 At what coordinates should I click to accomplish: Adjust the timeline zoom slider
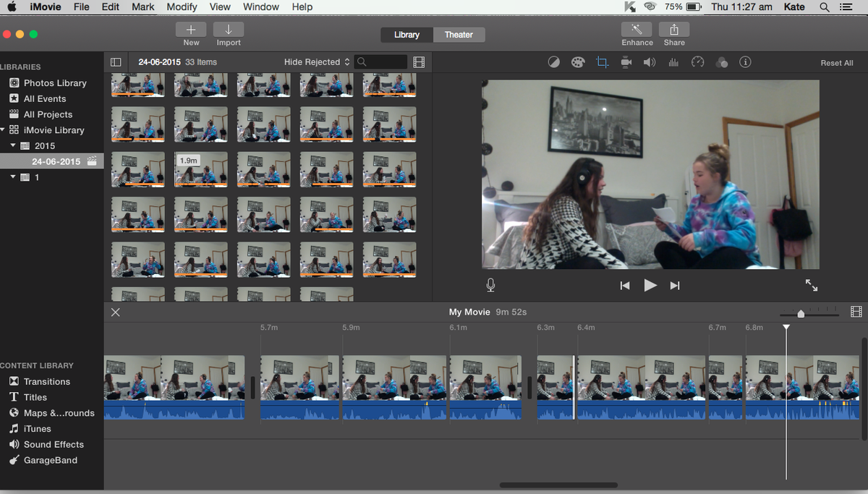click(801, 313)
